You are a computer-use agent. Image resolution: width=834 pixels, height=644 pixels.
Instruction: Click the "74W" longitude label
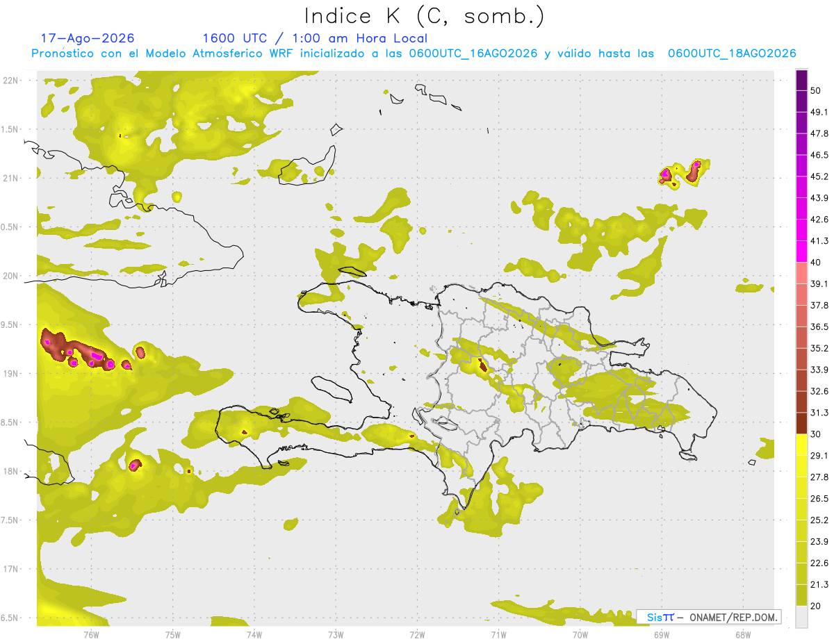(254, 634)
